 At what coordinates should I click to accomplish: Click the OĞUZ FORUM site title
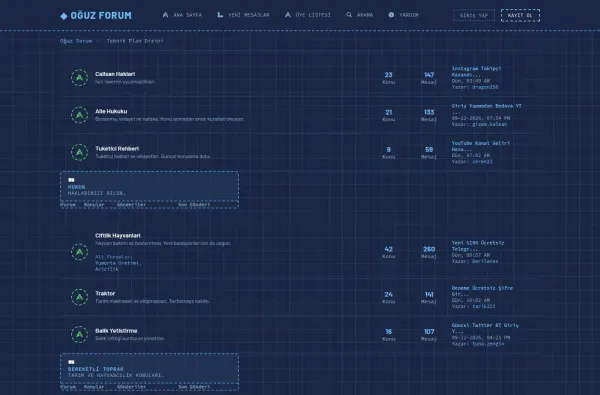pos(101,16)
